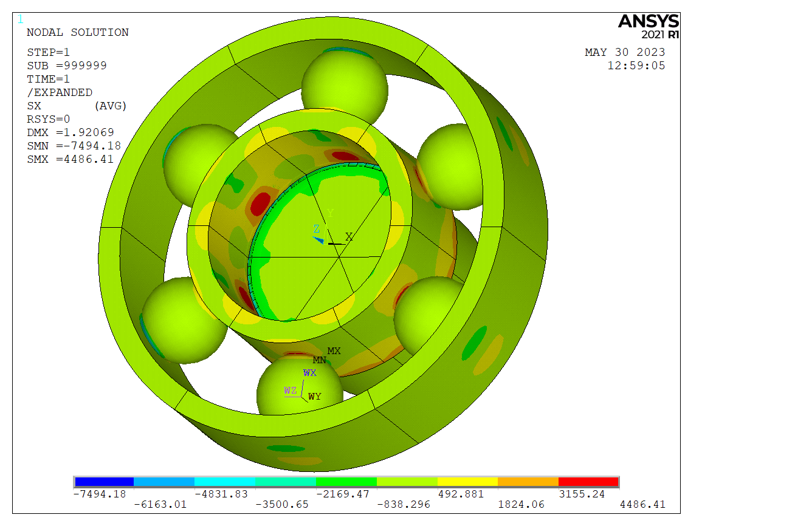Screen dimensions: 812x526
Task: Click the MX maximum stress marker
Action: pyautogui.click(x=334, y=351)
